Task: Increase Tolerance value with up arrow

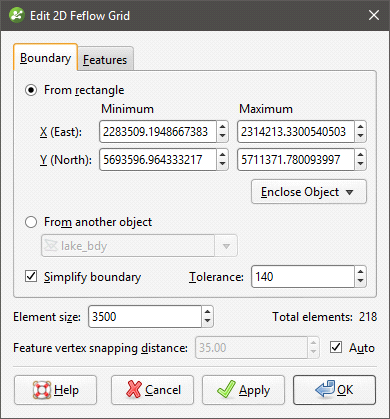Action: [360, 271]
